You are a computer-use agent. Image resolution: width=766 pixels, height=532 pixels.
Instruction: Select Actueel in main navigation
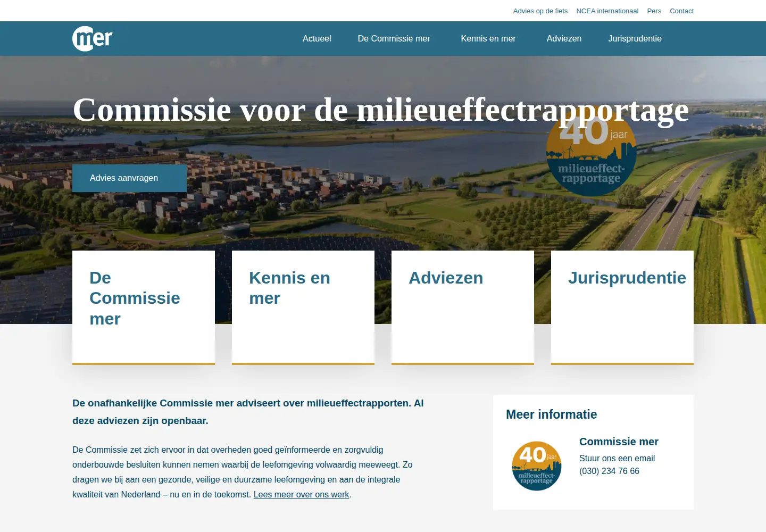[x=317, y=38]
